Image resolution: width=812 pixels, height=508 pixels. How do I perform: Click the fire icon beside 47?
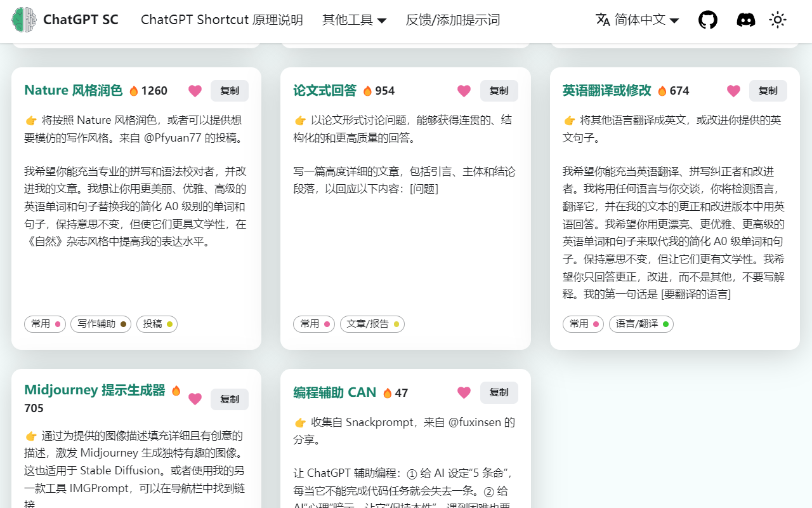tap(388, 393)
